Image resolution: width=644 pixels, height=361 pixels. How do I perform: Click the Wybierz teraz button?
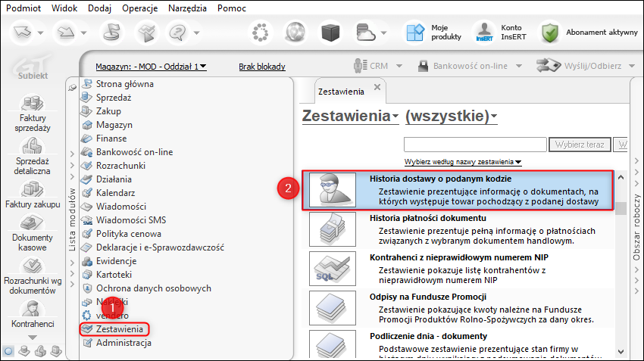click(x=580, y=145)
